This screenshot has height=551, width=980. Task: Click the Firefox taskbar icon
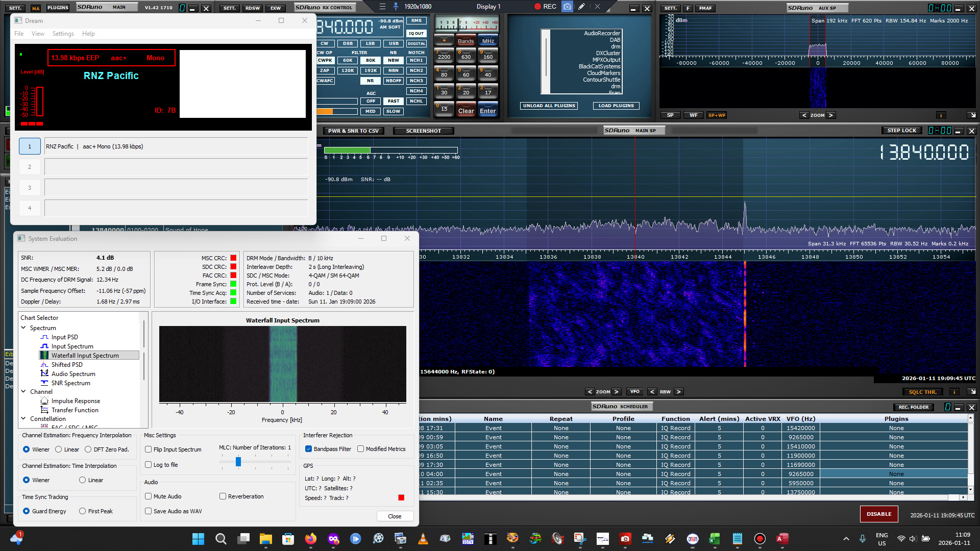(310, 539)
